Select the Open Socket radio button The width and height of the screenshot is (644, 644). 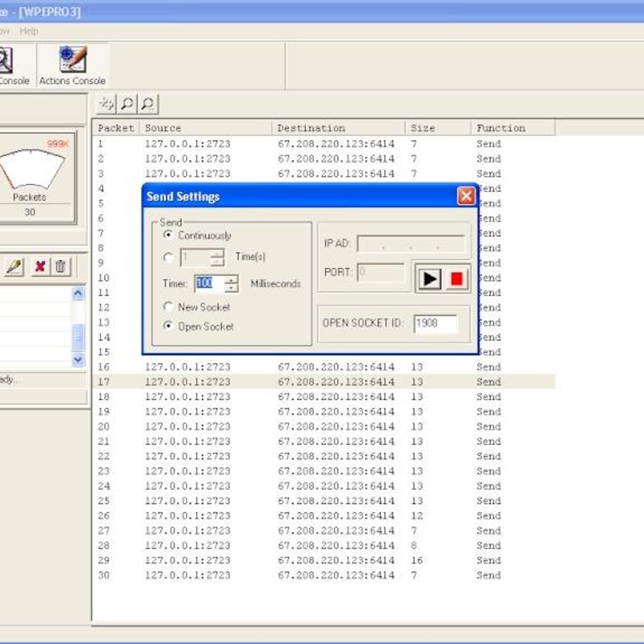point(168,325)
